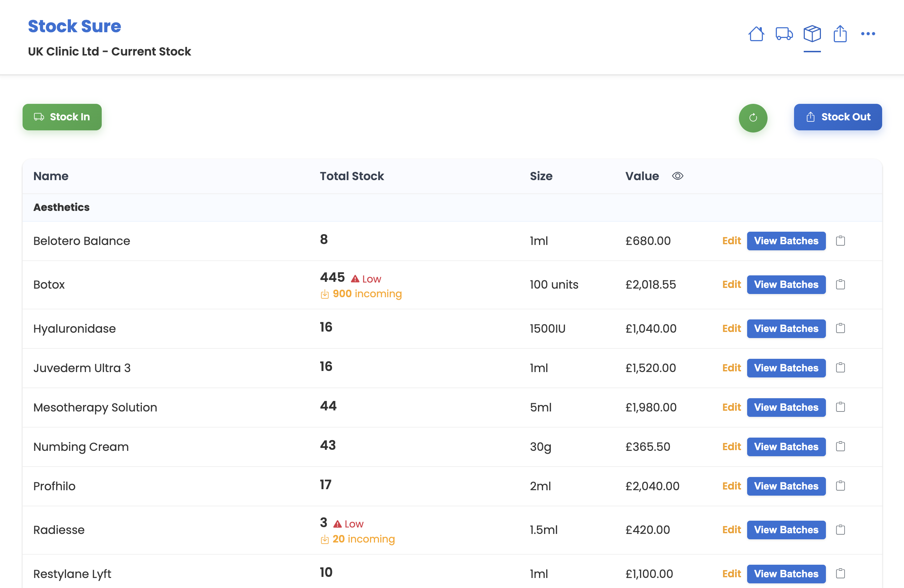The width and height of the screenshot is (904, 588).
Task: Click the Stock Sure logo title
Action: point(74,26)
